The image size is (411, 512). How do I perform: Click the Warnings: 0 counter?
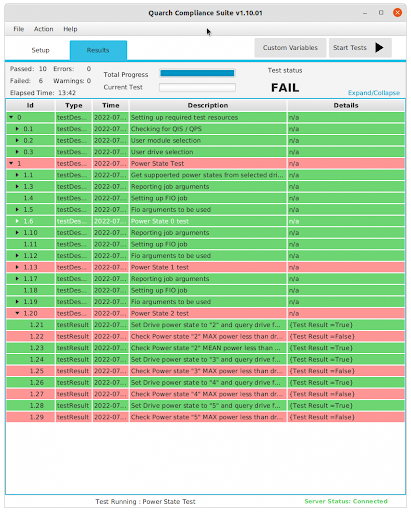[x=72, y=81]
